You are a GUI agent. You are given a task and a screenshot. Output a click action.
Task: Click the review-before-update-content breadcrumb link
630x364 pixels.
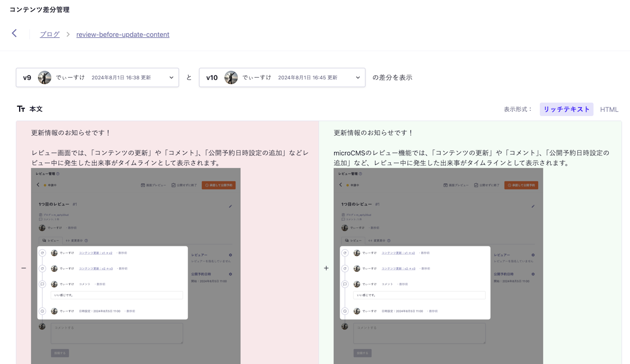pyautogui.click(x=123, y=34)
